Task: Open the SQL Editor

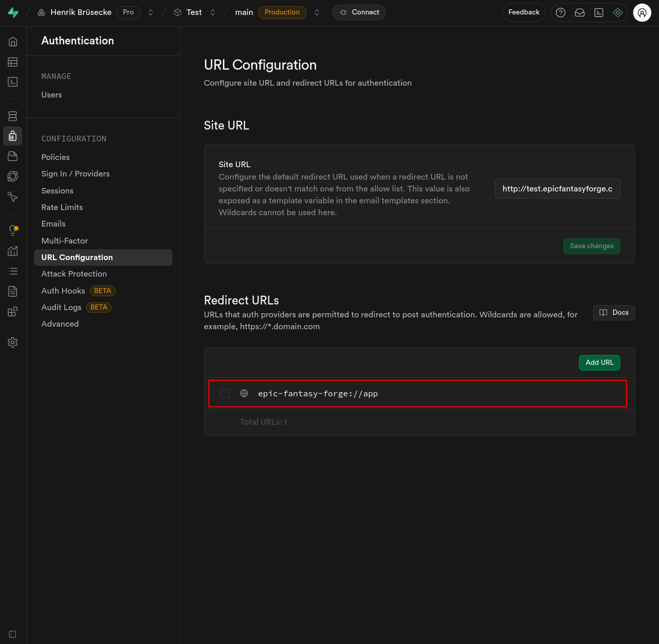Action: pos(12,82)
